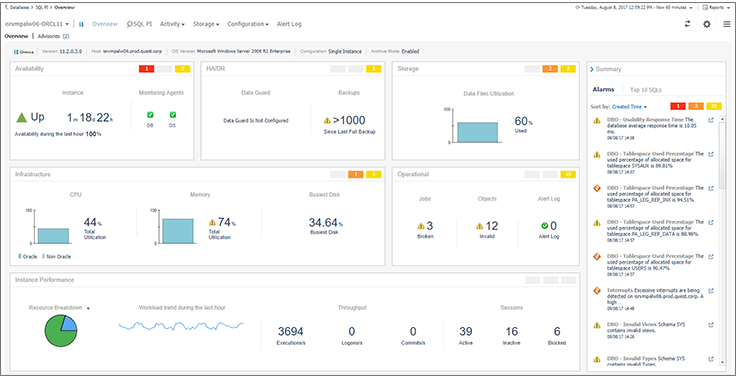
Task: Click the Alert Log green check icon
Action: (544, 226)
